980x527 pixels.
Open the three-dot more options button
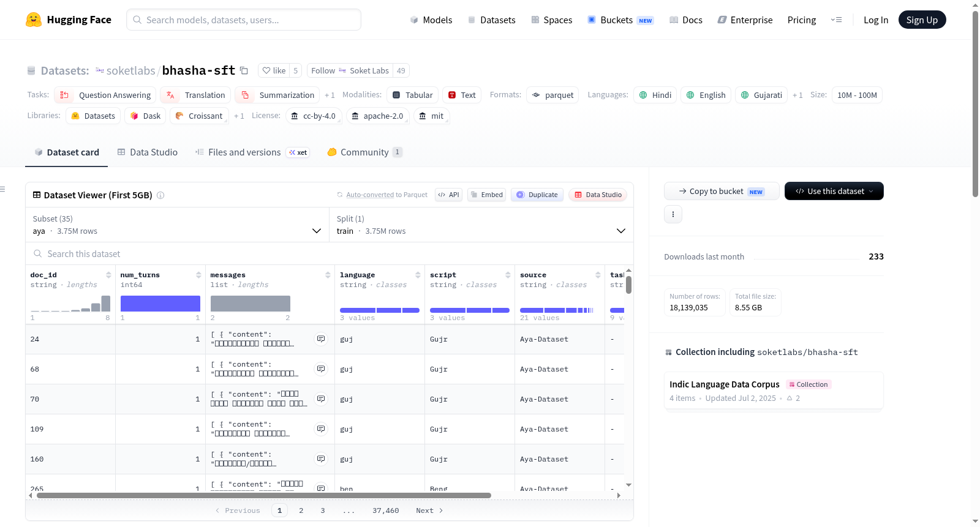(x=673, y=214)
